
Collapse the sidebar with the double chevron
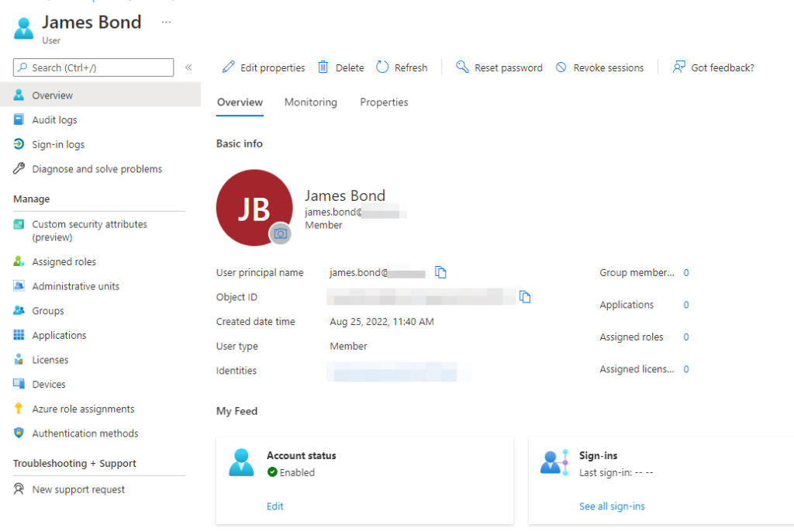pyautogui.click(x=188, y=67)
